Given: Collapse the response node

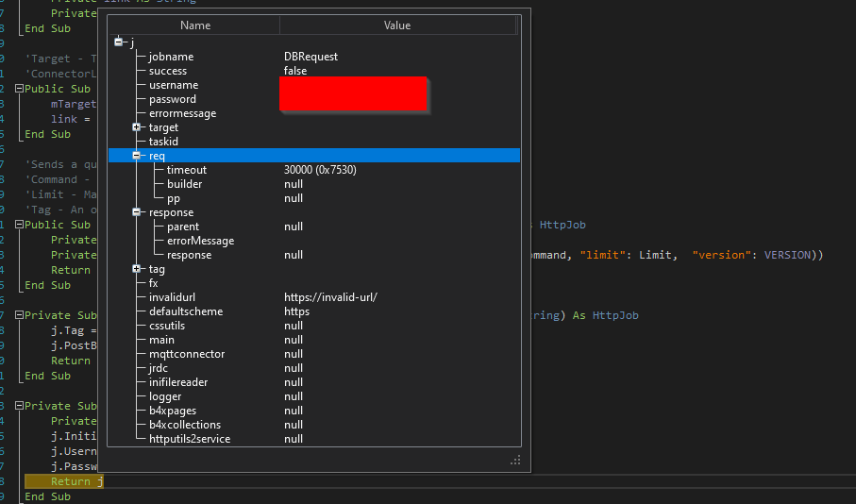Looking at the screenshot, I should tap(137, 212).
